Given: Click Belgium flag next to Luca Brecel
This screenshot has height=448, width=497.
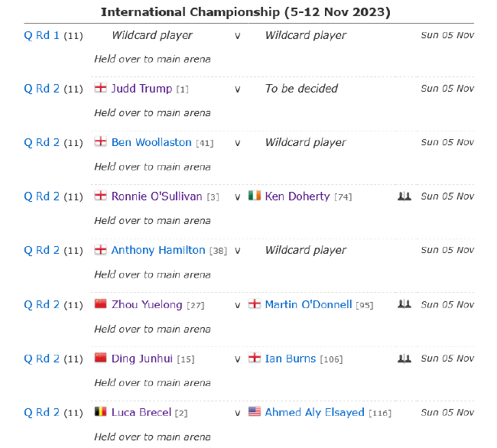Looking at the screenshot, I should pos(100,412).
